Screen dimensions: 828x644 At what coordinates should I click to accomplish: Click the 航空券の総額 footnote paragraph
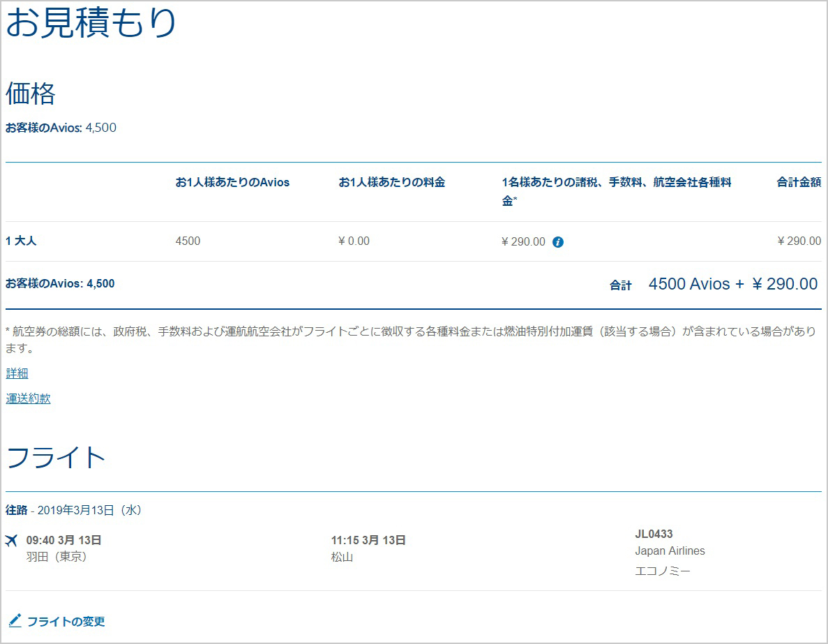pyautogui.click(x=411, y=340)
